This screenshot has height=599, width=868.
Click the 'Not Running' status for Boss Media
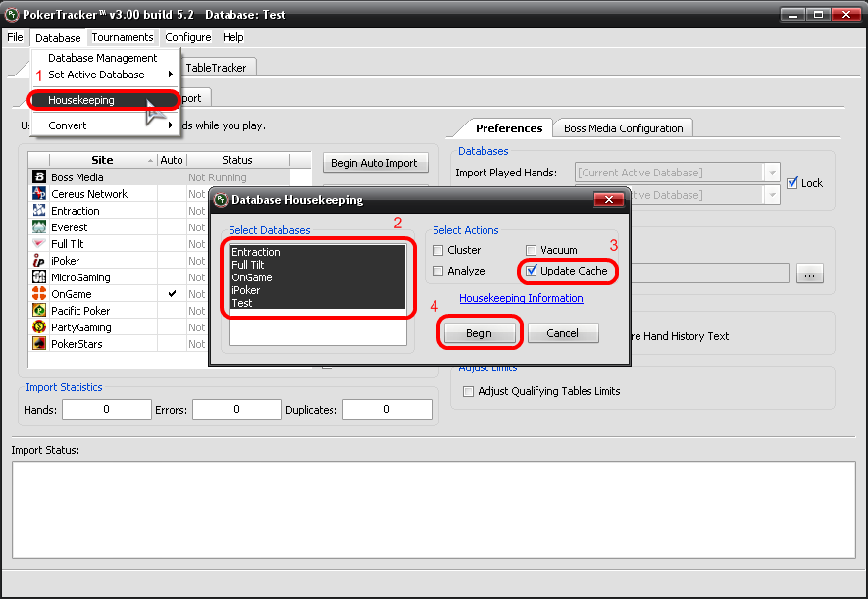218,177
